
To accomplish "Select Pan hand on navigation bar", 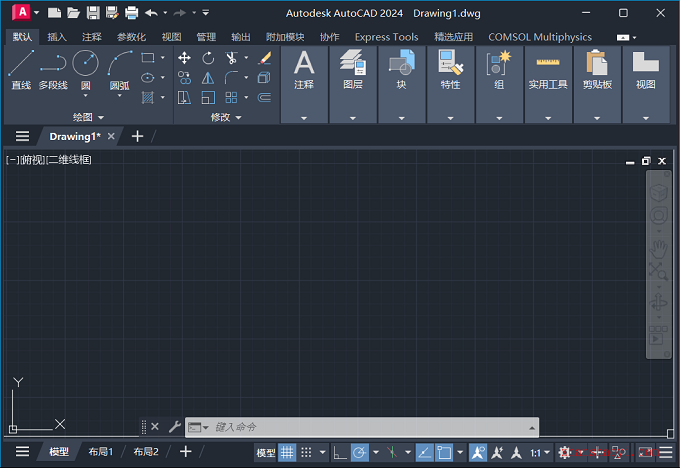I will pyautogui.click(x=659, y=249).
